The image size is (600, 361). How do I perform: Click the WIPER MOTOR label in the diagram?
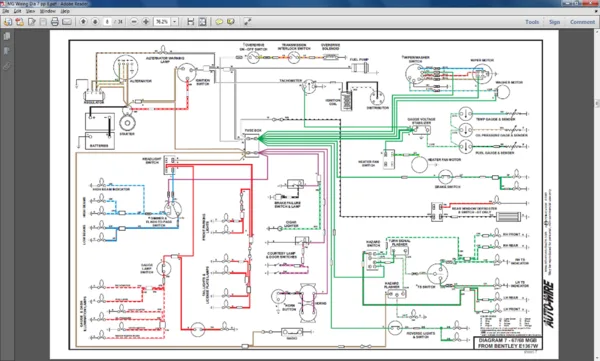pyautogui.click(x=482, y=60)
